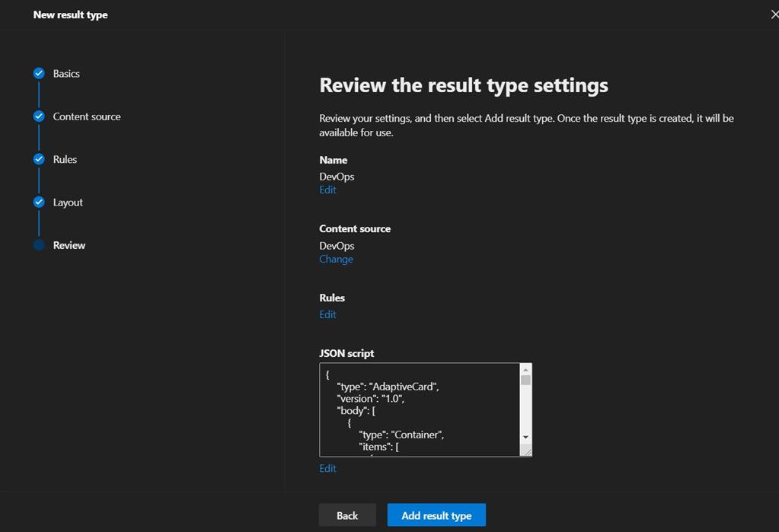Click the Rules step checkmark icon
The width and height of the screenshot is (779, 532).
38,159
